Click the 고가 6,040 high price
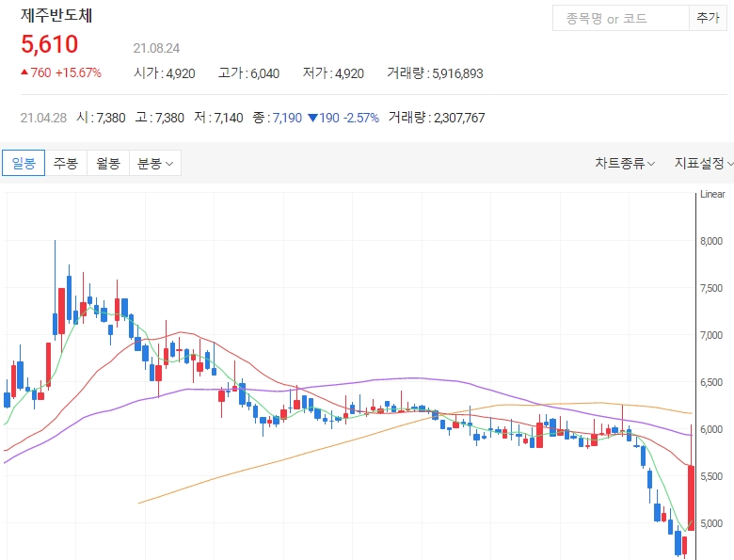This screenshot has height=560, width=734. 248,73
